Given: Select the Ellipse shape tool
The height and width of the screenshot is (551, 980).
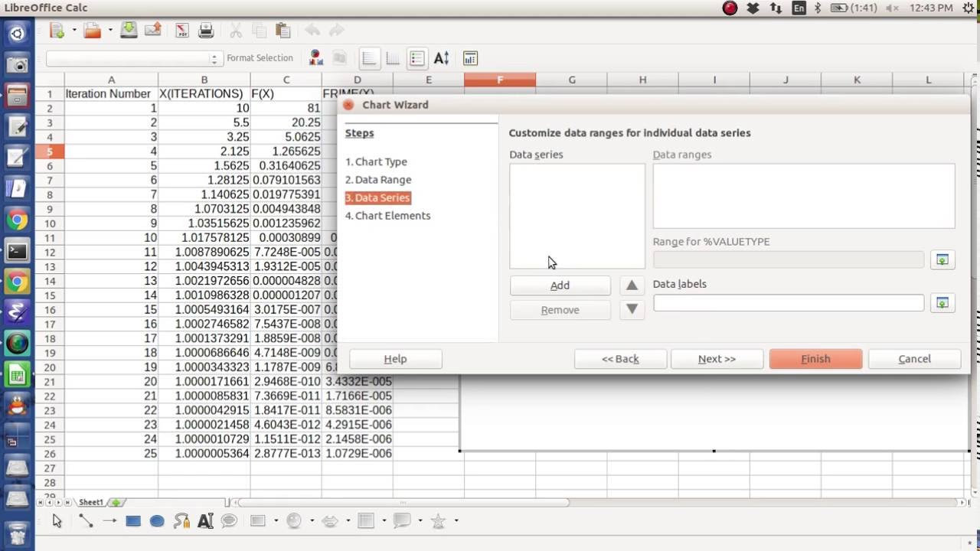Looking at the screenshot, I should pyautogui.click(x=157, y=521).
